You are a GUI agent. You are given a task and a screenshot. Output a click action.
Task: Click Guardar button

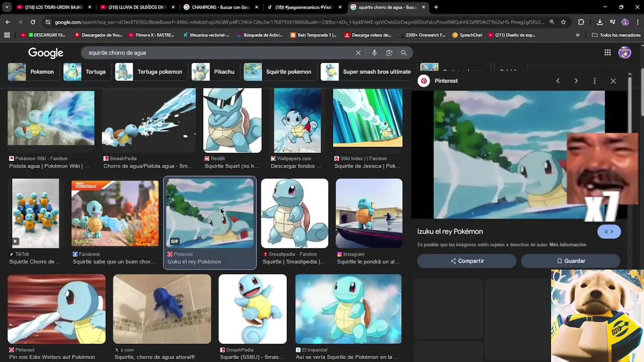571,261
